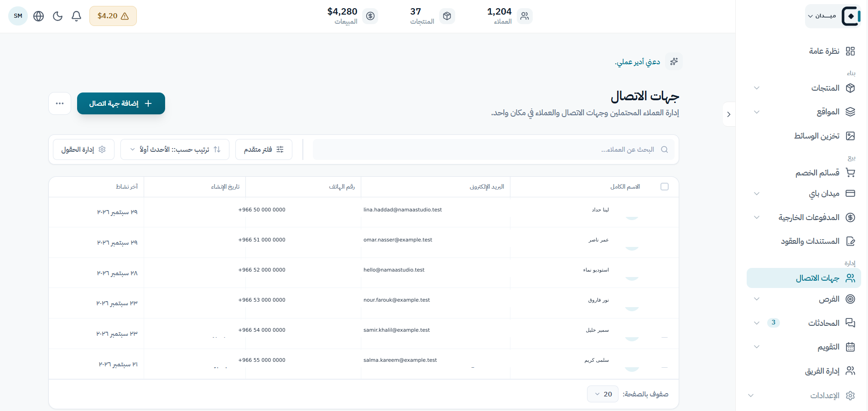868x411 pixels.
Task: Expand the المنتجات sidebar section
Action: tap(757, 88)
